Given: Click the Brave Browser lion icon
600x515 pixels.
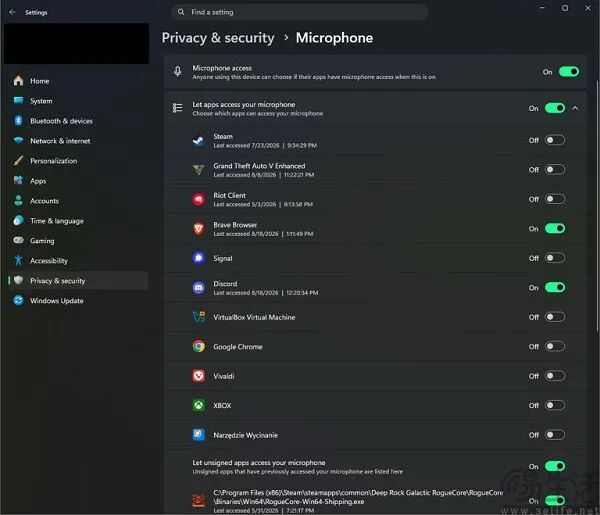Looking at the screenshot, I should [x=199, y=229].
